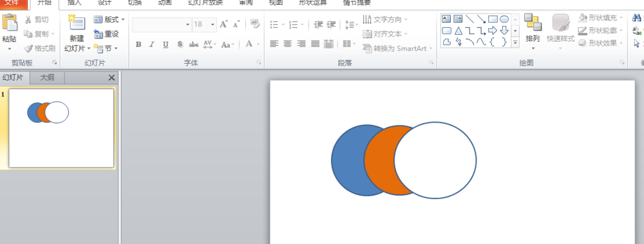Select the curve shape

pyautogui.click(x=481, y=41)
